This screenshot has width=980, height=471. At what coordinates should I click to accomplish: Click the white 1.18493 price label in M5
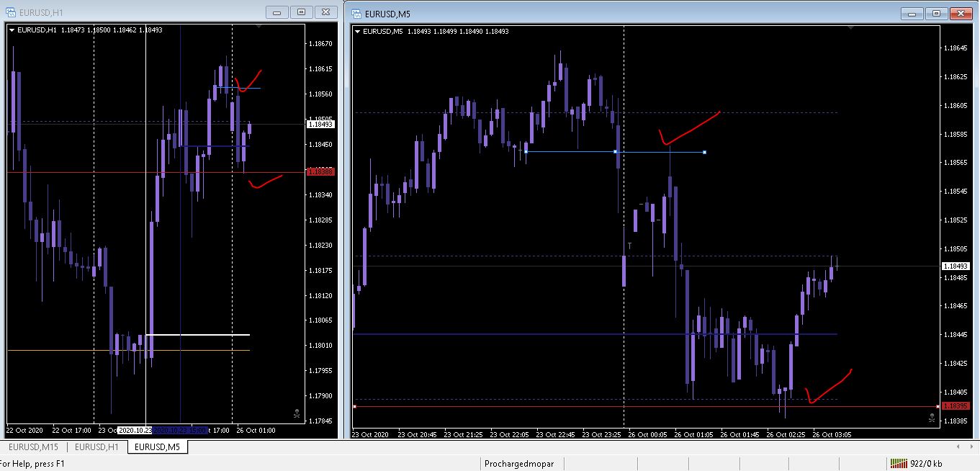(956, 266)
